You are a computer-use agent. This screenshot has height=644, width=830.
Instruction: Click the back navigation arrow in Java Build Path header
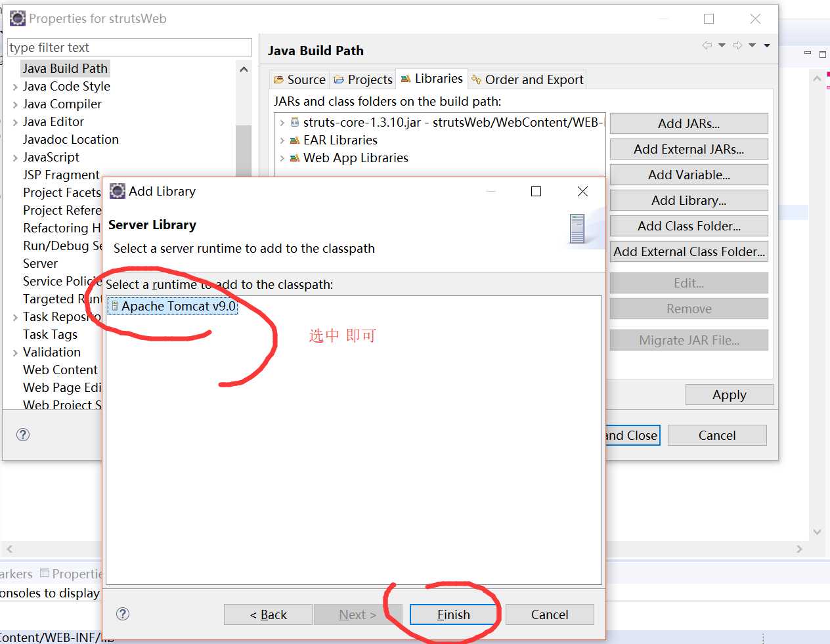(707, 45)
